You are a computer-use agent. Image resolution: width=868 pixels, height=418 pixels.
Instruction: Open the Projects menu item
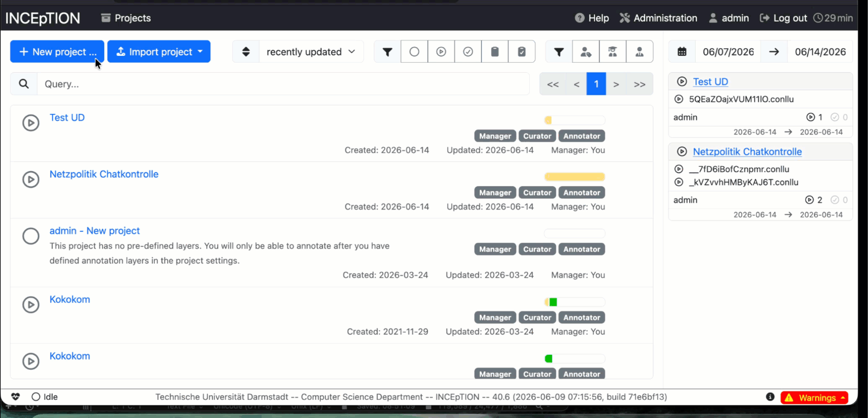click(x=126, y=18)
